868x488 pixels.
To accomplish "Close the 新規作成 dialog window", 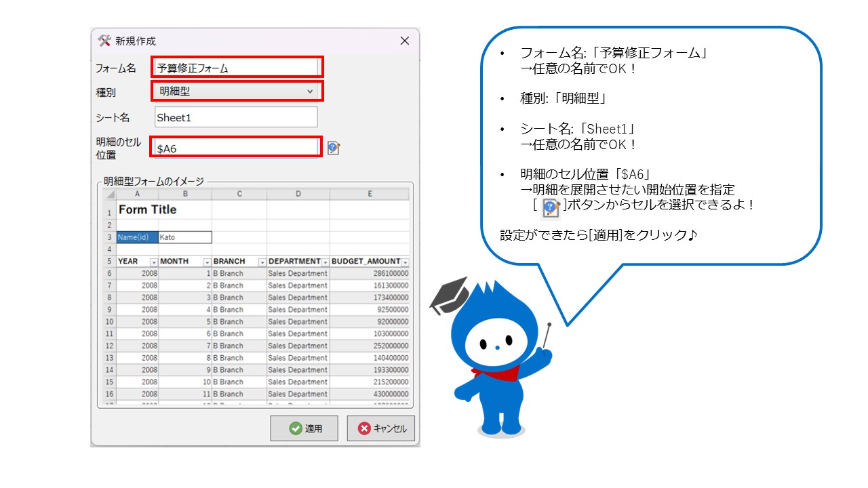I will click(x=405, y=41).
